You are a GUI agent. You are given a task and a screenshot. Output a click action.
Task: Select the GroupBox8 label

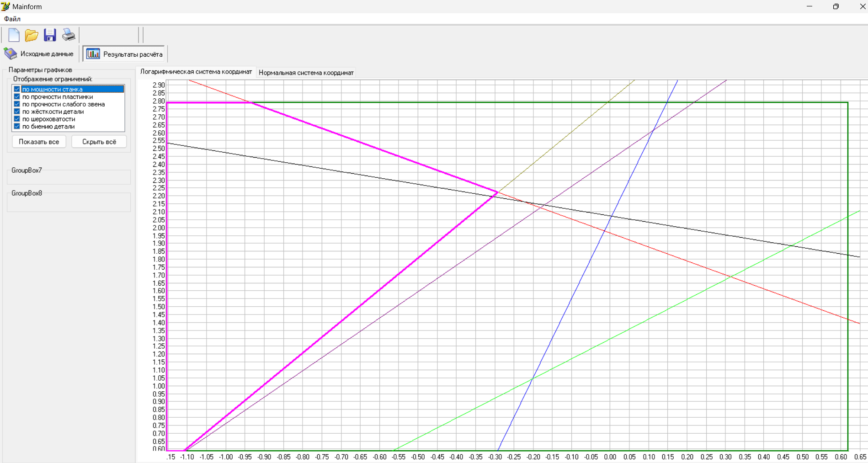click(27, 193)
